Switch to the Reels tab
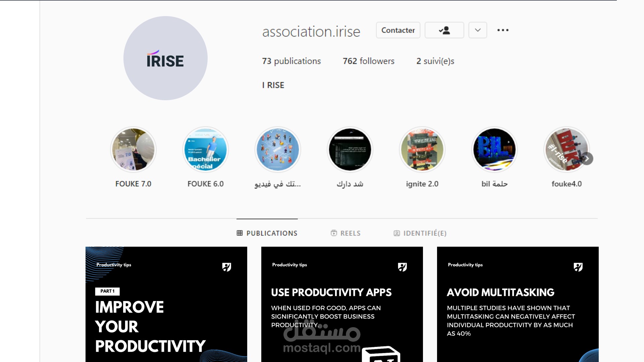This screenshot has width=644, height=362. point(345,233)
